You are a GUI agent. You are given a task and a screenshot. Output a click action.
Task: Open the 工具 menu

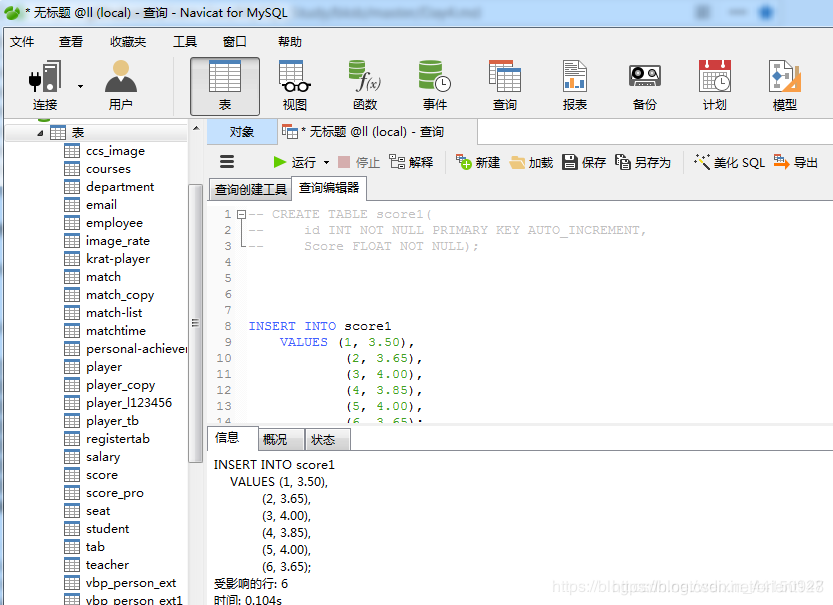point(185,41)
